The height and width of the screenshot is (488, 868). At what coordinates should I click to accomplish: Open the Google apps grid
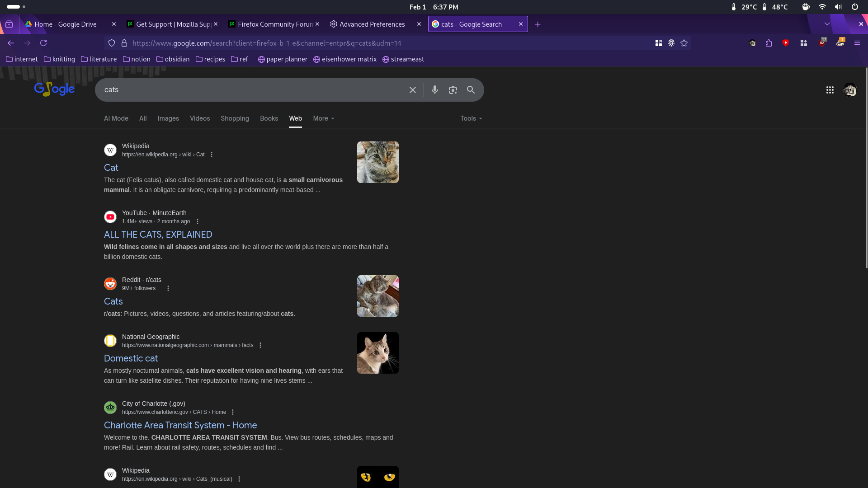pos(830,90)
